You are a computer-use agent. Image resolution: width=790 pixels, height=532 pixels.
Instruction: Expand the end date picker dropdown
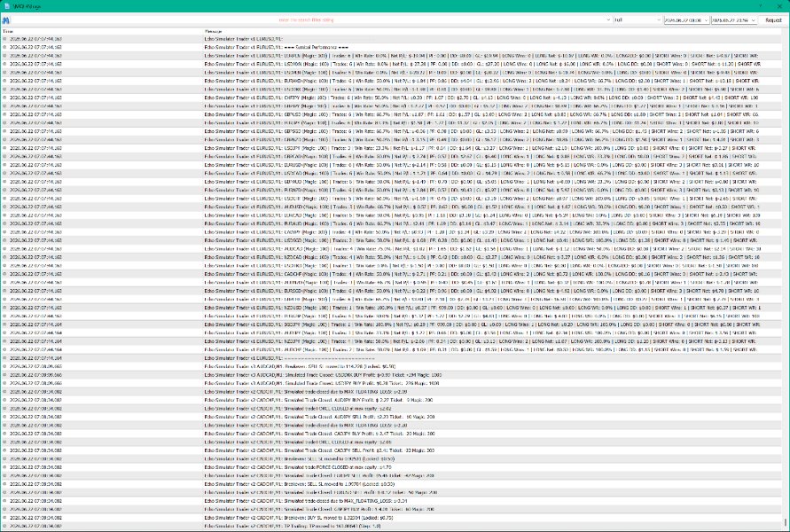754,20
